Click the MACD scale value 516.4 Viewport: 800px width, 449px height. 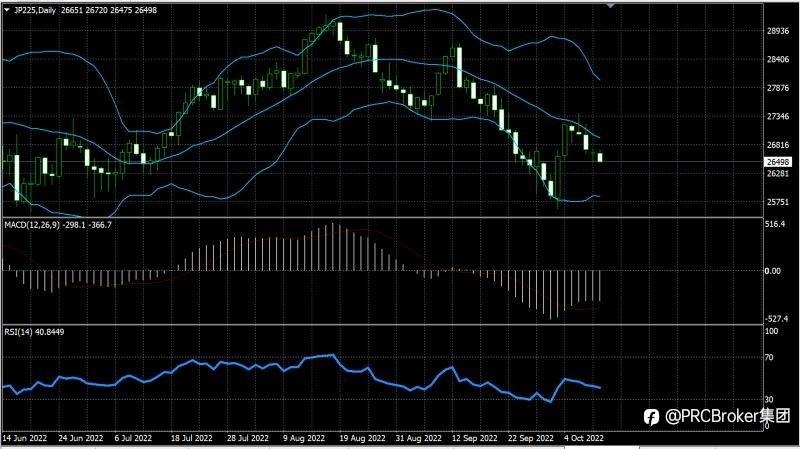[x=776, y=224]
